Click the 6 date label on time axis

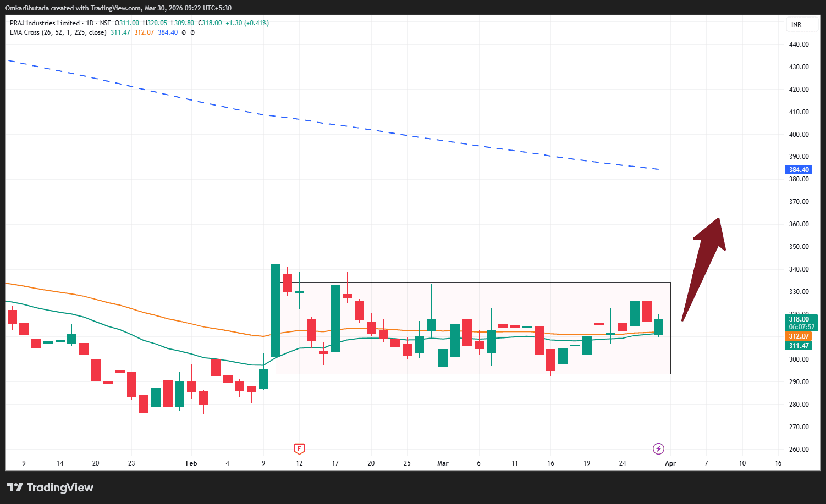pos(478,463)
